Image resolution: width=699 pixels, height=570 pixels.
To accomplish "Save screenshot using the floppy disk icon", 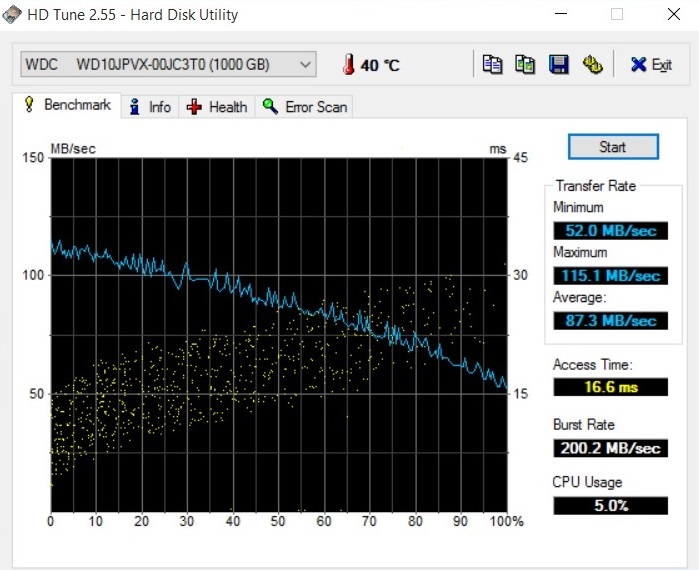I will [x=559, y=64].
